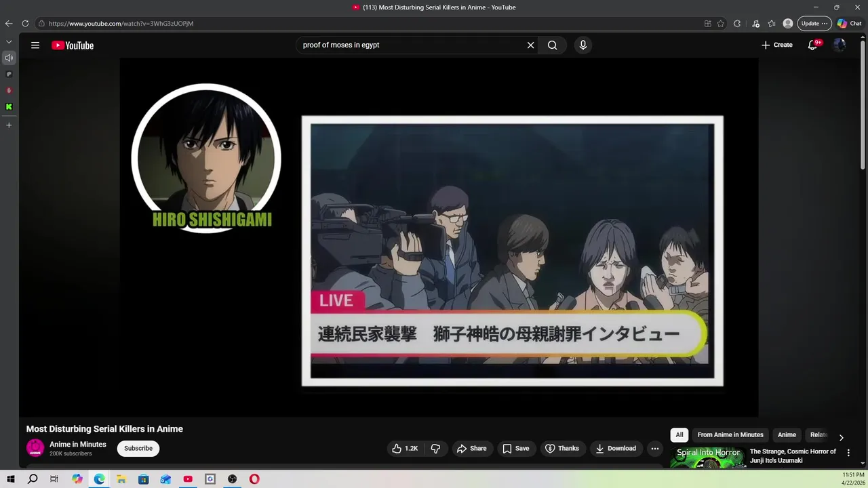Viewport: 868px width, 488px height.
Task: Select the Related filter chip
Action: coord(818,435)
